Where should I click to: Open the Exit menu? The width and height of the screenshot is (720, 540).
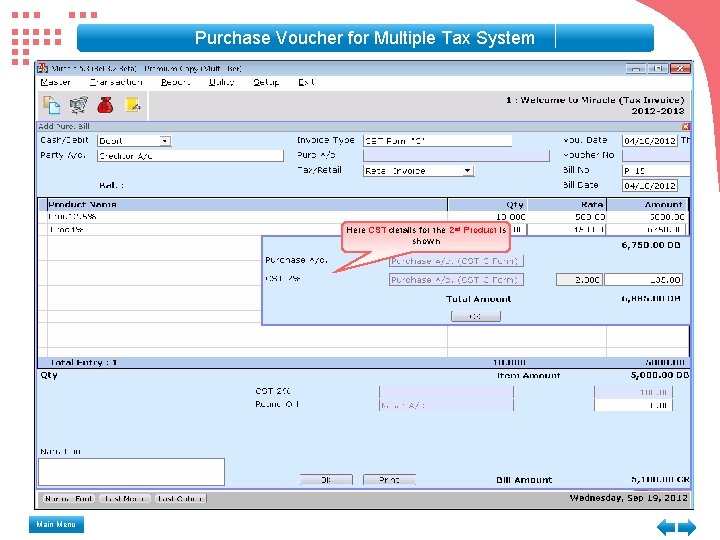306,82
